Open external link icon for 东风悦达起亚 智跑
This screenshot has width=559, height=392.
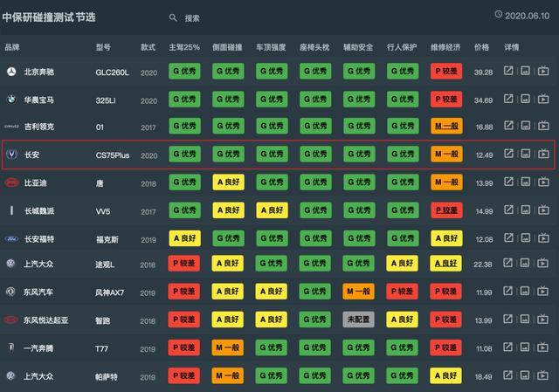(x=507, y=319)
